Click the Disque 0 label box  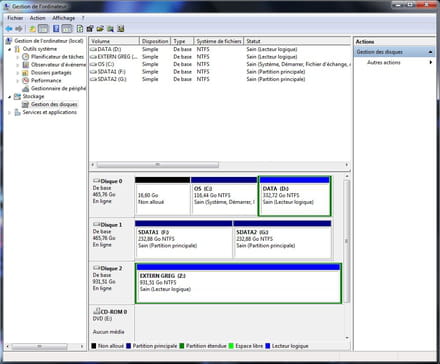[111, 196]
